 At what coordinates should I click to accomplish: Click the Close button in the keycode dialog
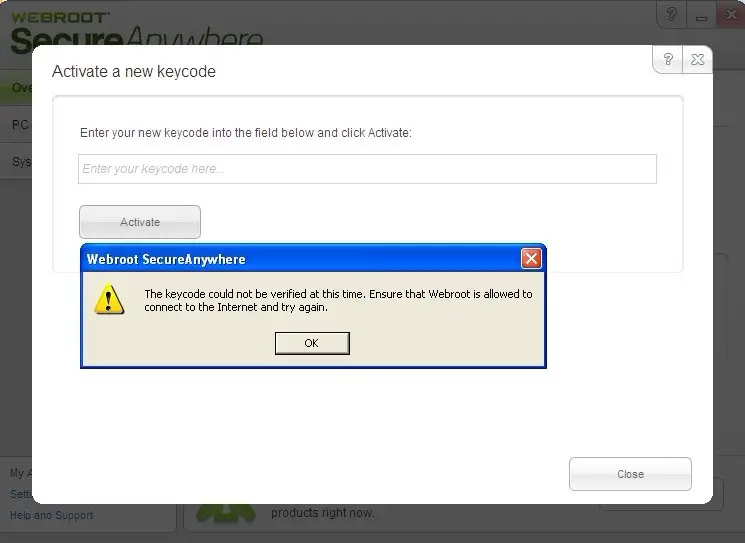[630, 474]
